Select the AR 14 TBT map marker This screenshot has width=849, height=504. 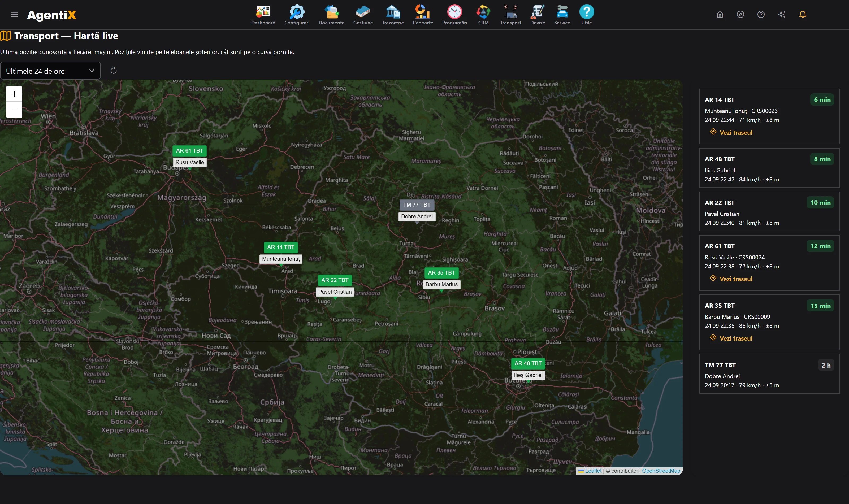pyautogui.click(x=280, y=247)
